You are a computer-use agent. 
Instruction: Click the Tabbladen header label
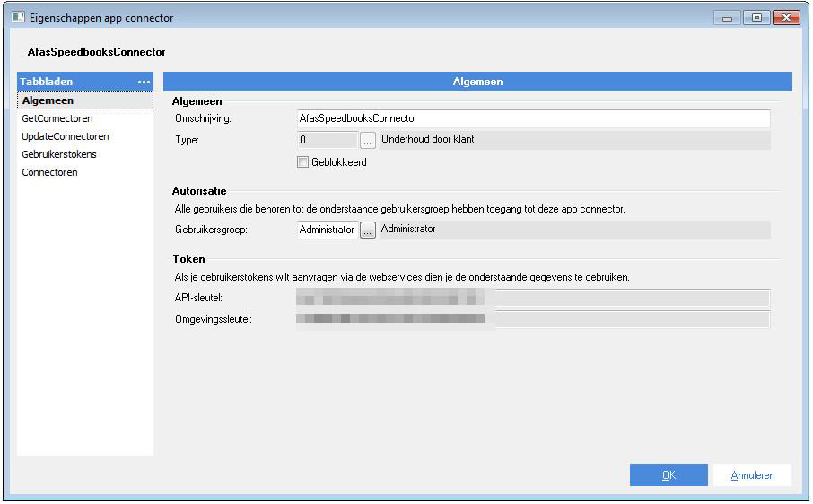coord(46,82)
